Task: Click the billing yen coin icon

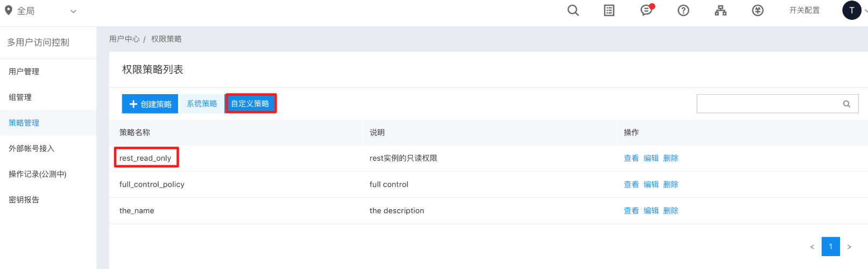Action: point(758,10)
